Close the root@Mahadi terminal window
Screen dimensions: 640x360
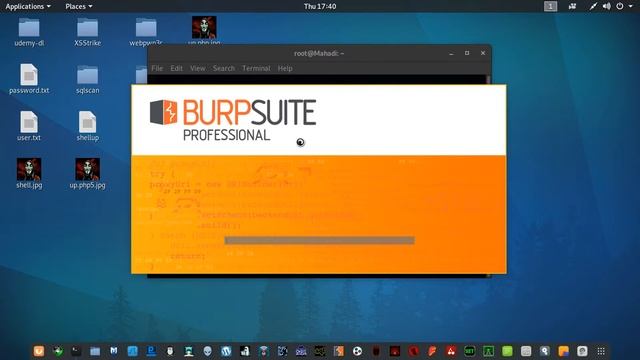pos(483,53)
